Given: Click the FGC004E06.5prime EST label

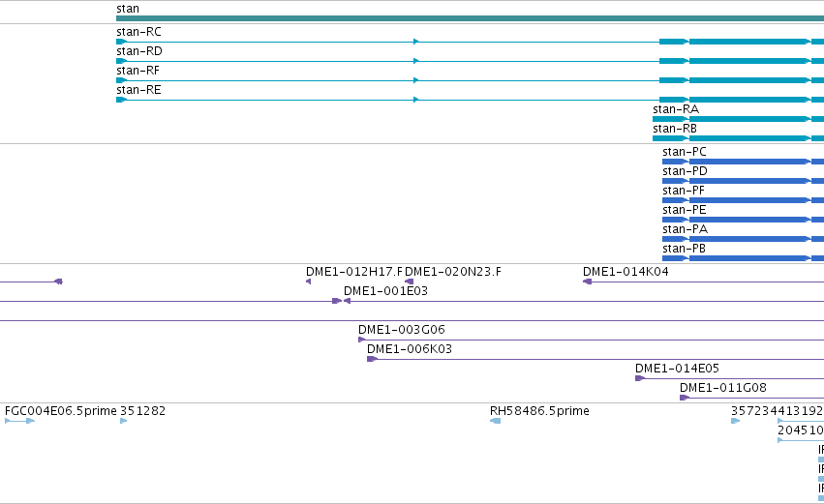Looking at the screenshot, I should coord(61,411).
